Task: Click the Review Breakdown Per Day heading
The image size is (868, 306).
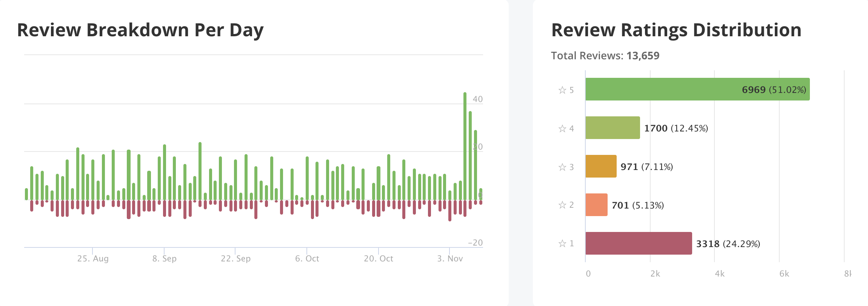Action: [140, 30]
